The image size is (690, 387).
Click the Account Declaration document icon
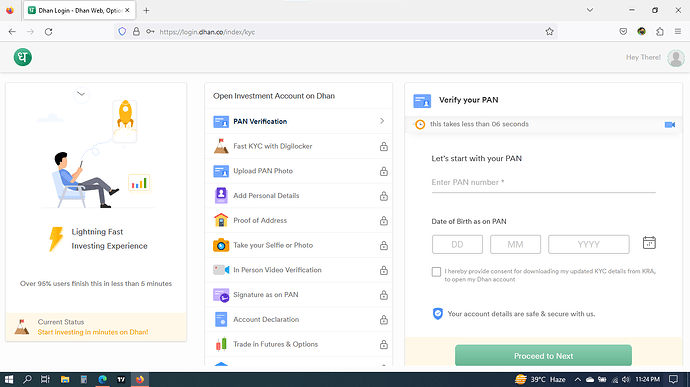[221, 319]
